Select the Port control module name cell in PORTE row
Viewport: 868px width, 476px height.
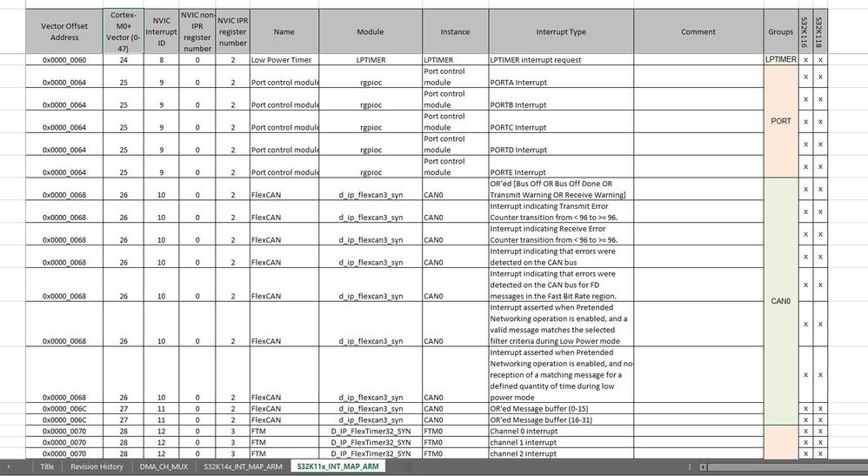click(x=284, y=166)
